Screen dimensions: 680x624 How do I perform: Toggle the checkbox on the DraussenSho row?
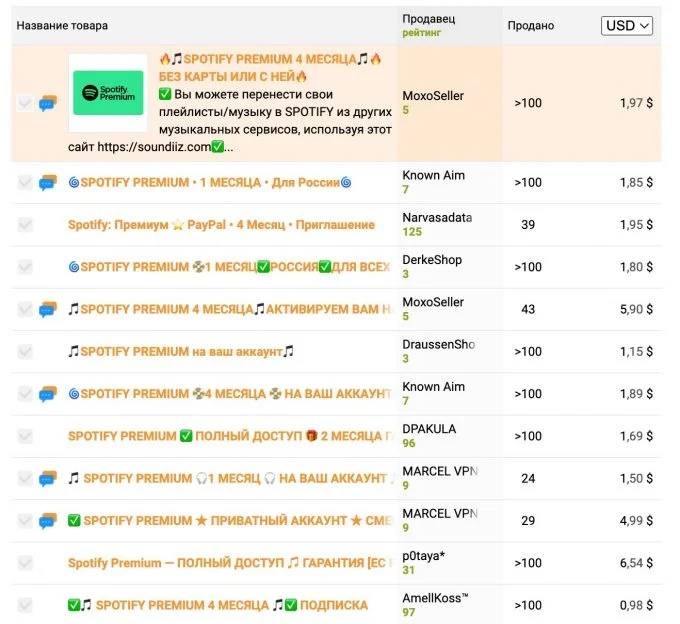25,352
